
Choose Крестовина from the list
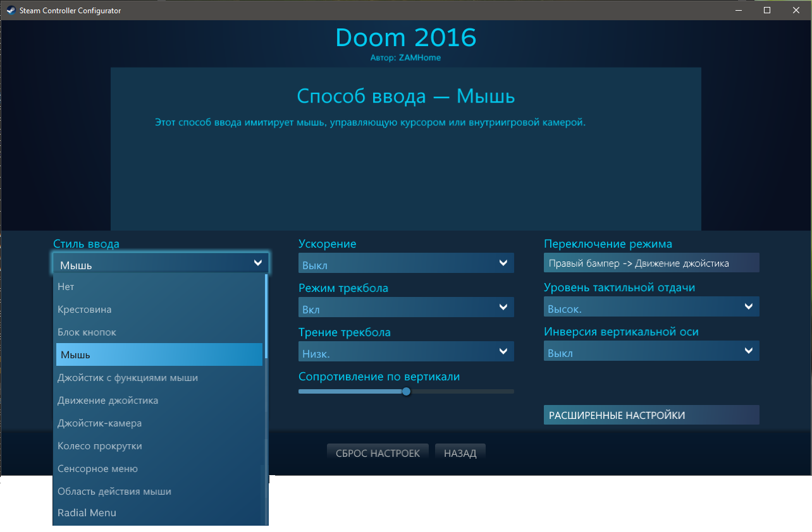tap(159, 310)
